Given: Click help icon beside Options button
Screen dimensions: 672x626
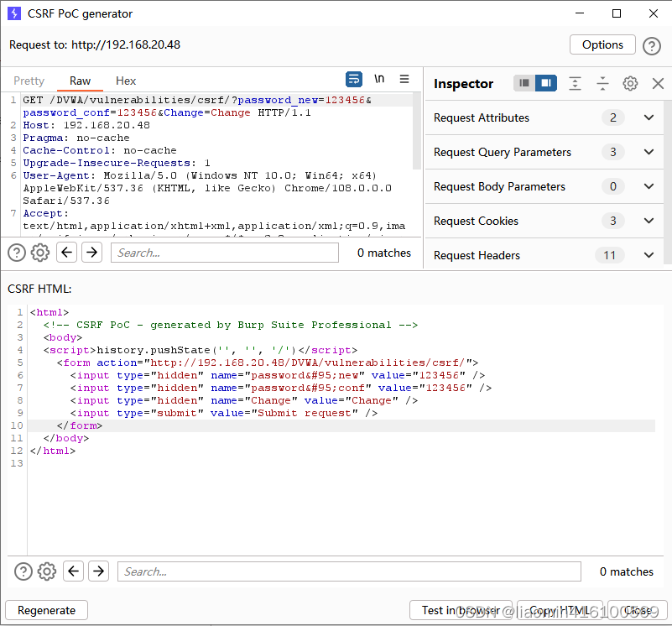Looking at the screenshot, I should tap(651, 45).
